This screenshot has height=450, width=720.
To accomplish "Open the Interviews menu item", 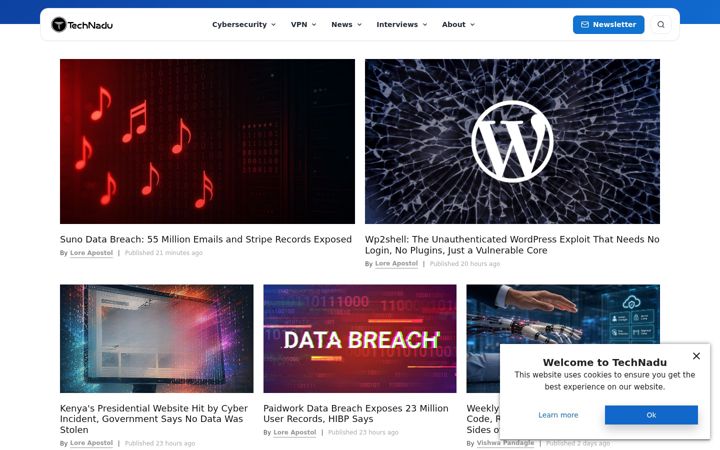I will point(397,24).
